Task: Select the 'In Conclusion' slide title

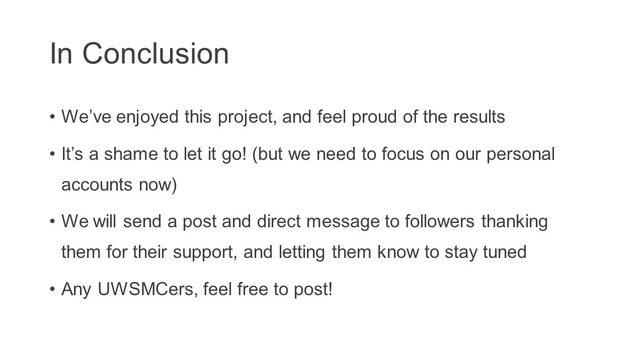Action: click(139, 54)
